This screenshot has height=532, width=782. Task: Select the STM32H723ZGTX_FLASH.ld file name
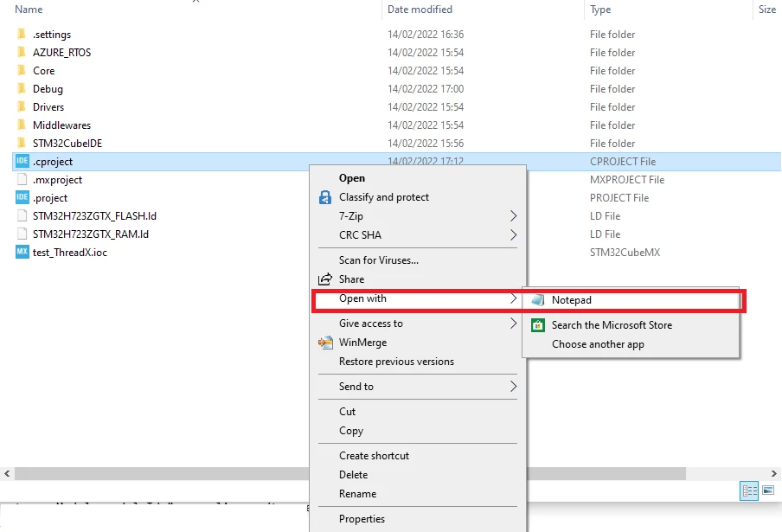[95, 216]
